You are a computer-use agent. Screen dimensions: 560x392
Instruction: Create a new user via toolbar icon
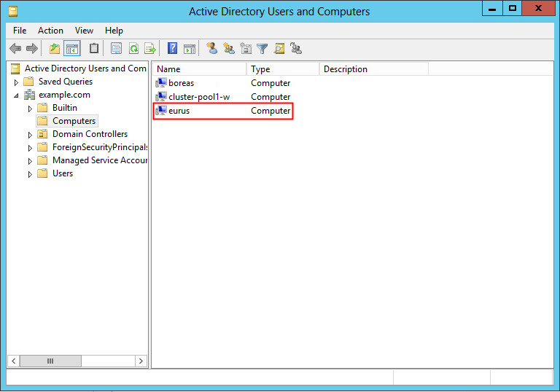(x=211, y=49)
